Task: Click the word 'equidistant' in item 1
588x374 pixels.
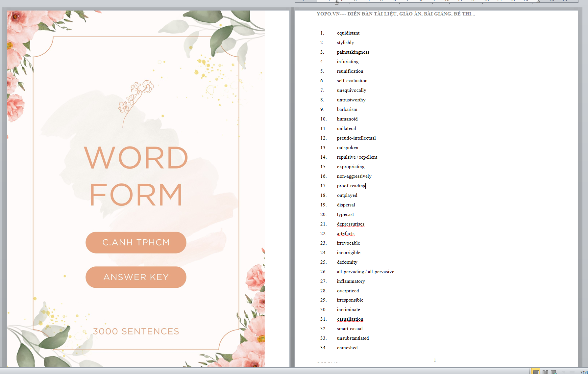Action: pyautogui.click(x=348, y=33)
